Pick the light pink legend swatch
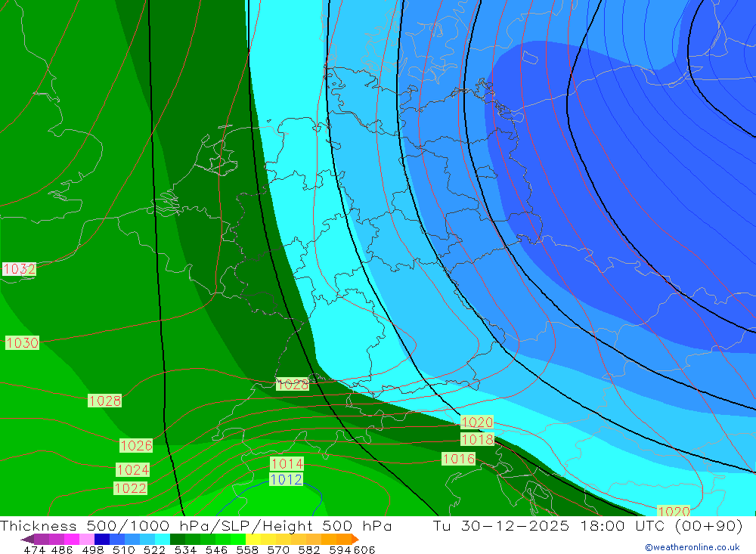Viewport: 756px width, 554px height. pos(87,539)
